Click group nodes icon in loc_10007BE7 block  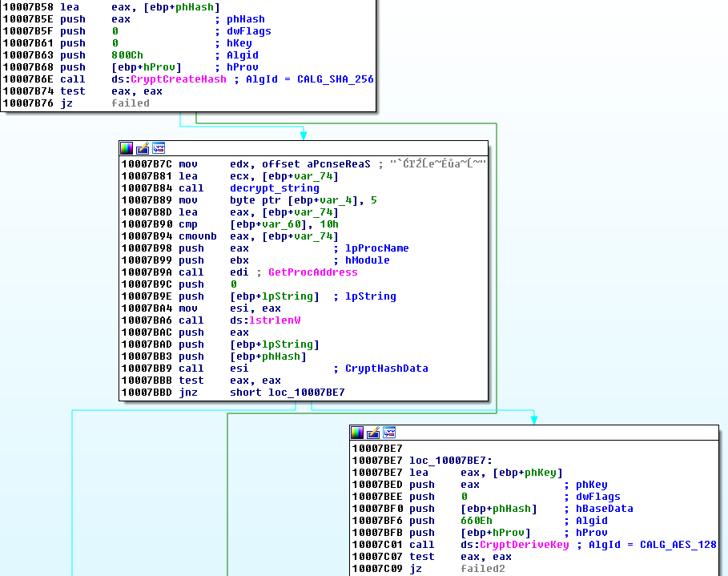click(389, 433)
